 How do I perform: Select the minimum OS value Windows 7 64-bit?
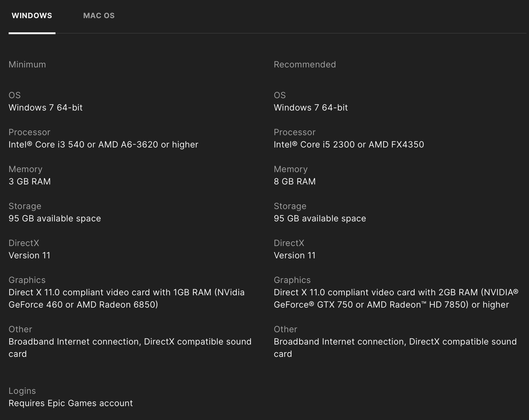[46, 108]
